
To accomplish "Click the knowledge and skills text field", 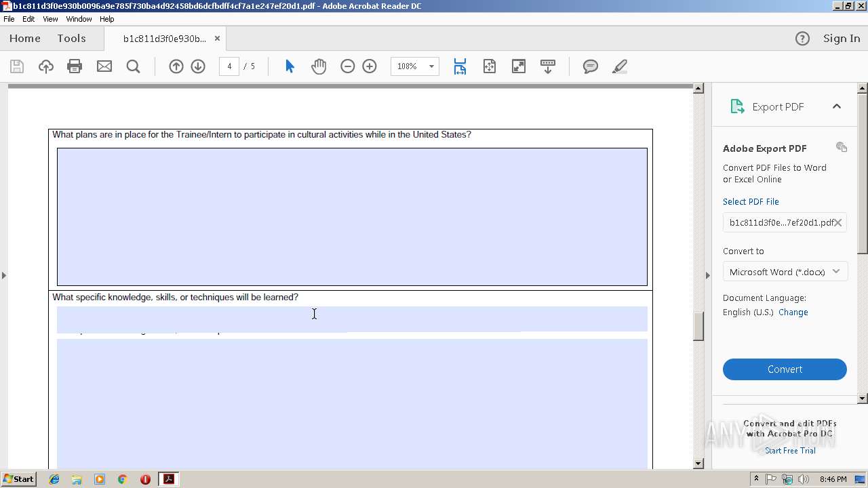I will tap(352, 319).
